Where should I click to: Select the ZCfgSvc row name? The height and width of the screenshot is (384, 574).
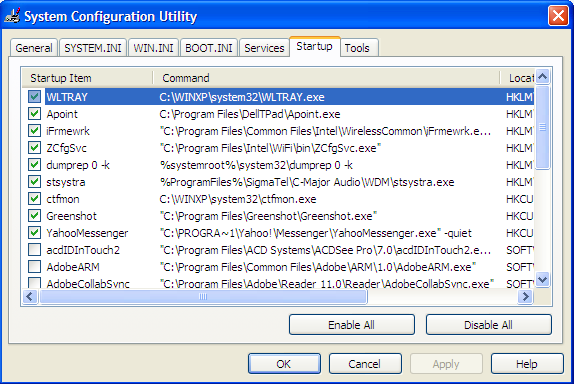coord(67,148)
